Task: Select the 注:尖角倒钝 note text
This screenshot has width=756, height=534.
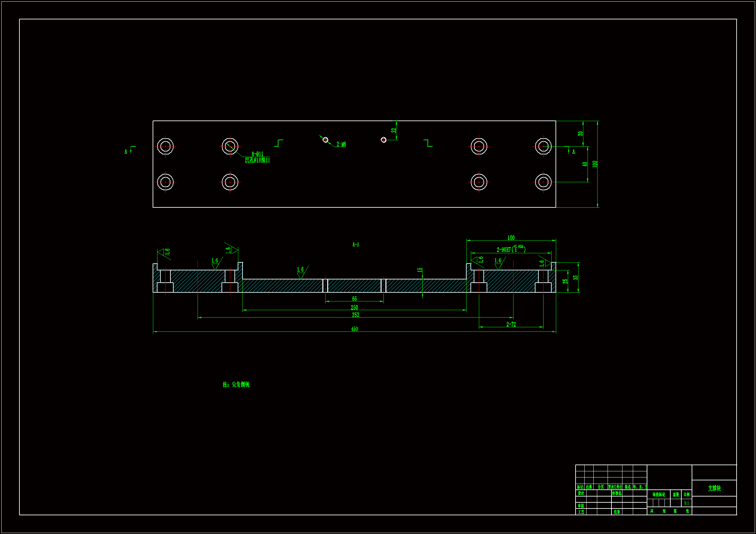Action: 236,385
